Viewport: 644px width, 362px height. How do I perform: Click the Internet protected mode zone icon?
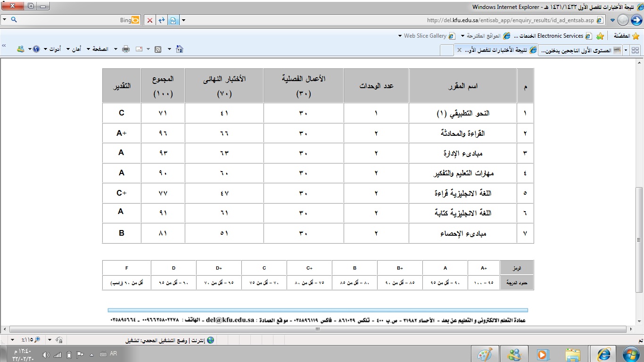(x=211, y=340)
